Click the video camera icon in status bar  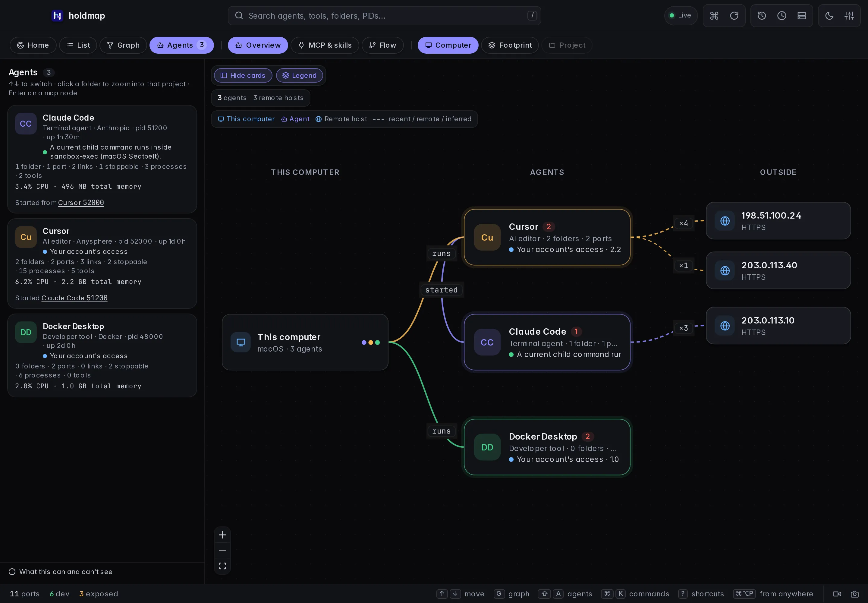click(x=837, y=594)
